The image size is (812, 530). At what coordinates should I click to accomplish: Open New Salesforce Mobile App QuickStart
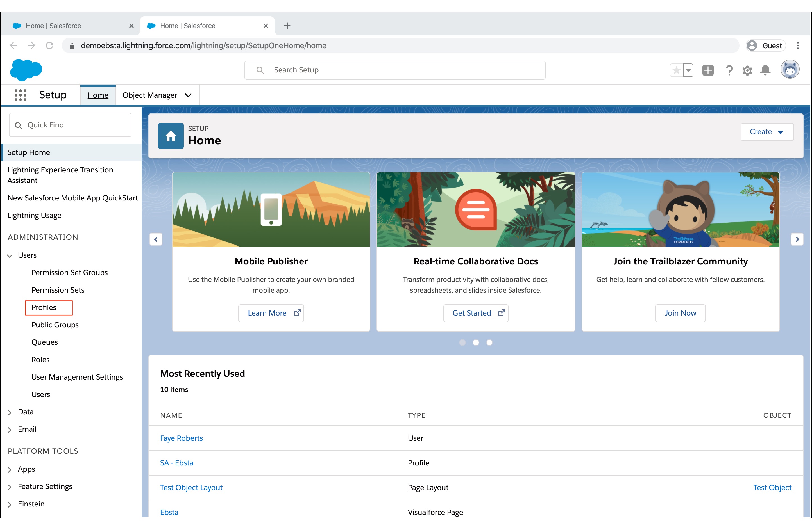72,198
